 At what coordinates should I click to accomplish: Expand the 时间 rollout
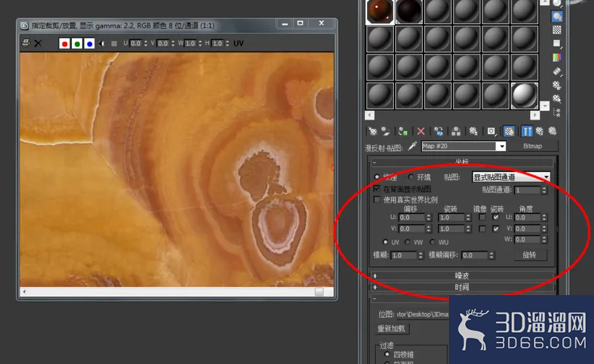pos(462,287)
